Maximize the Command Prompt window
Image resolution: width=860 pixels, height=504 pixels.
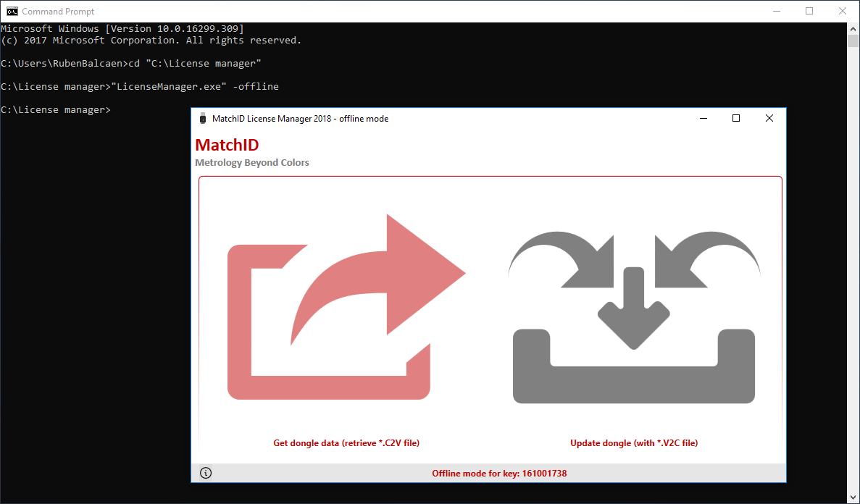[809, 11]
